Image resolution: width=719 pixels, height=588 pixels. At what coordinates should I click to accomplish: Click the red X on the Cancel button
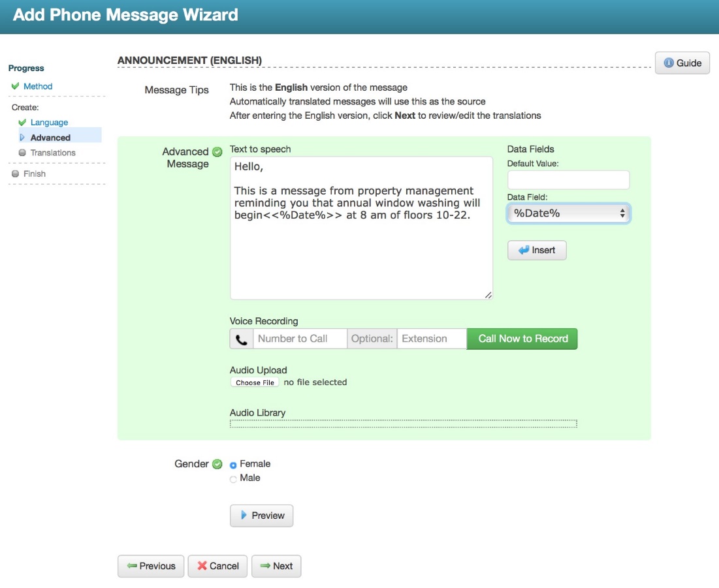pyautogui.click(x=202, y=566)
